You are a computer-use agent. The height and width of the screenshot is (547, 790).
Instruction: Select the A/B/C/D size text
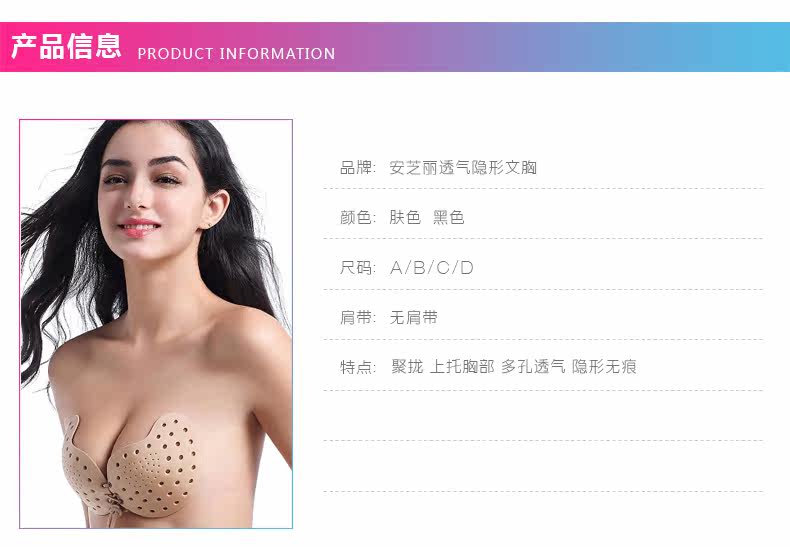(x=432, y=267)
